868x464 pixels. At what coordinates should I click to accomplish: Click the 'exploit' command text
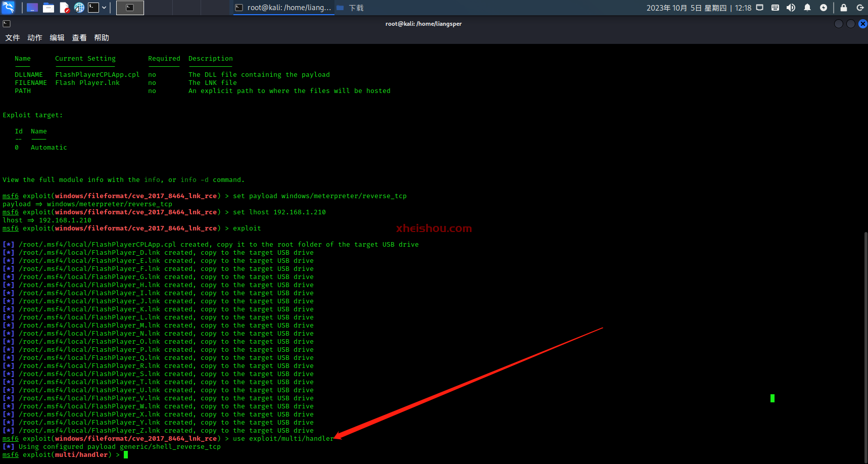click(x=247, y=228)
